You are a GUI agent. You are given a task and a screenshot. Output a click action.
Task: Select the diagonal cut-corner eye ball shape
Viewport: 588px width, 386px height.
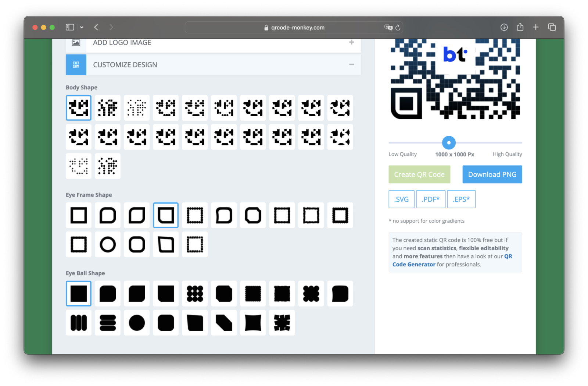(224, 323)
